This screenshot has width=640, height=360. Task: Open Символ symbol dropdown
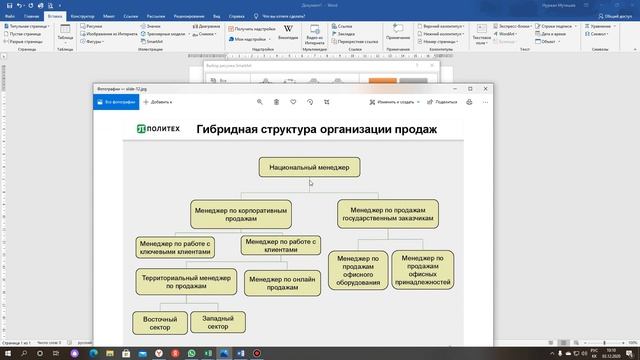(597, 34)
